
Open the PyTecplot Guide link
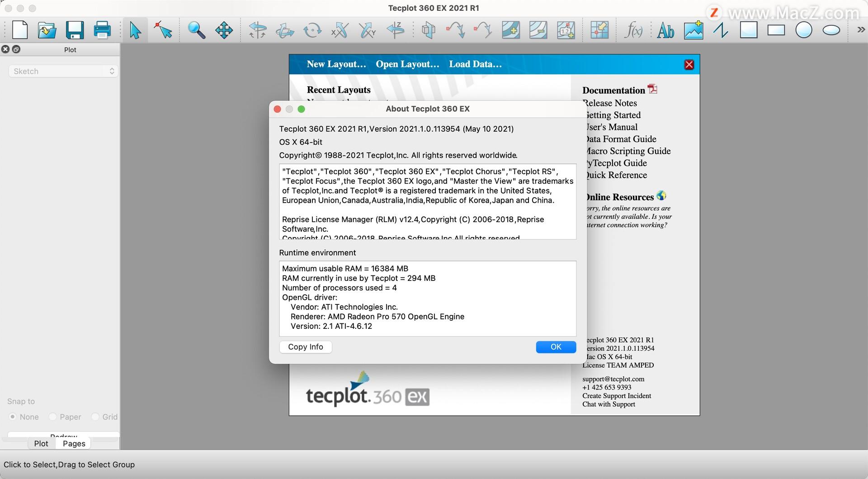[616, 163]
